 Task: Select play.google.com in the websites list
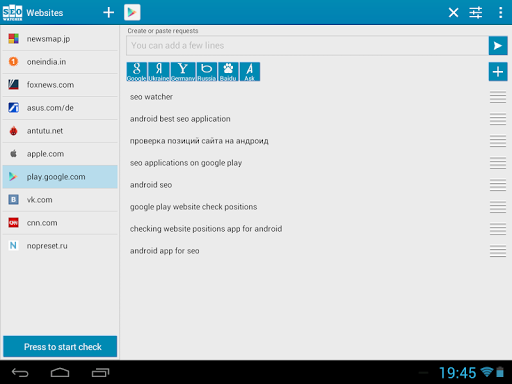pyautogui.click(x=60, y=177)
